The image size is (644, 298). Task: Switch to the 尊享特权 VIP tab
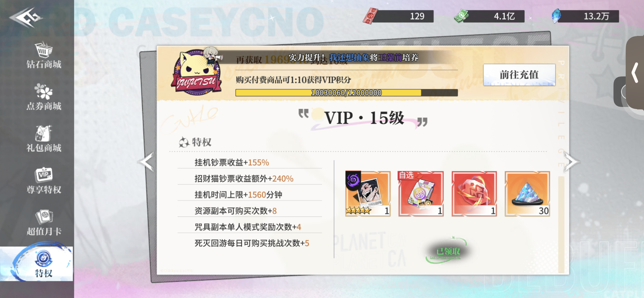click(44, 180)
